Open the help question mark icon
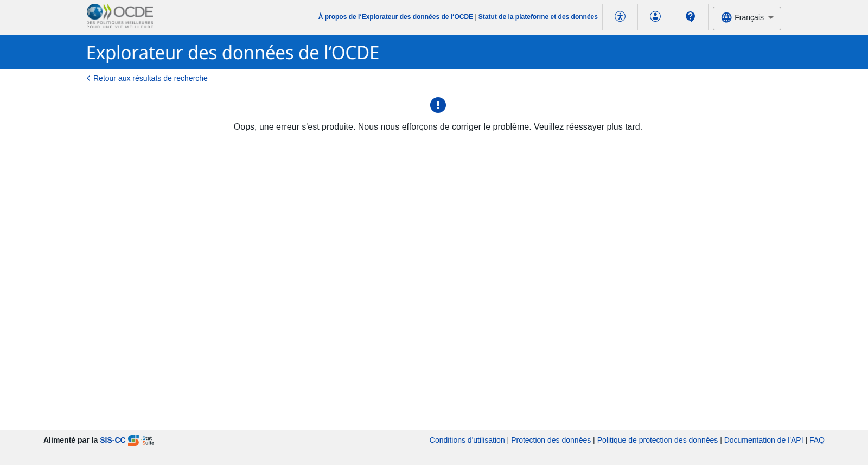The height and width of the screenshot is (465, 868). pyautogui.click(x=690, y=17)
